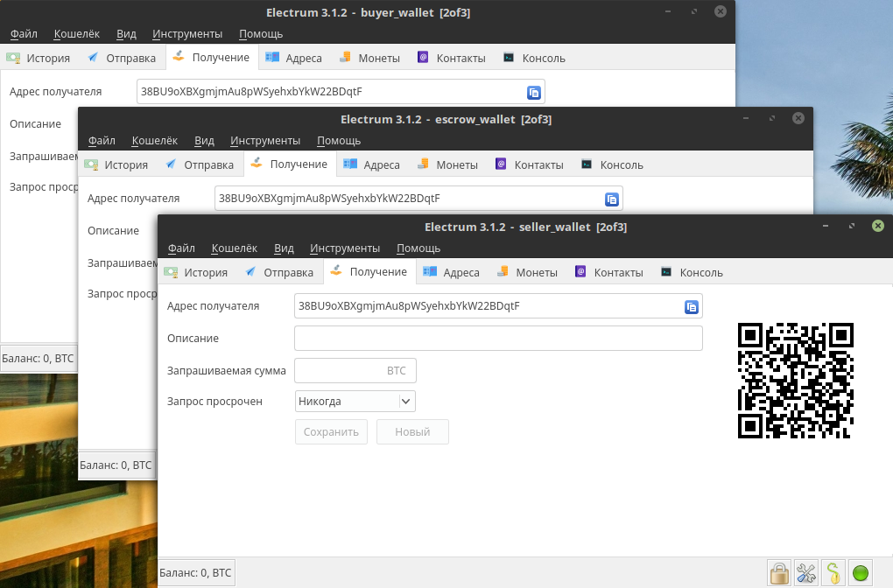Open Файл menu in escrow_wallet window
The image size is (893, 588).
[x=102, y=141]
